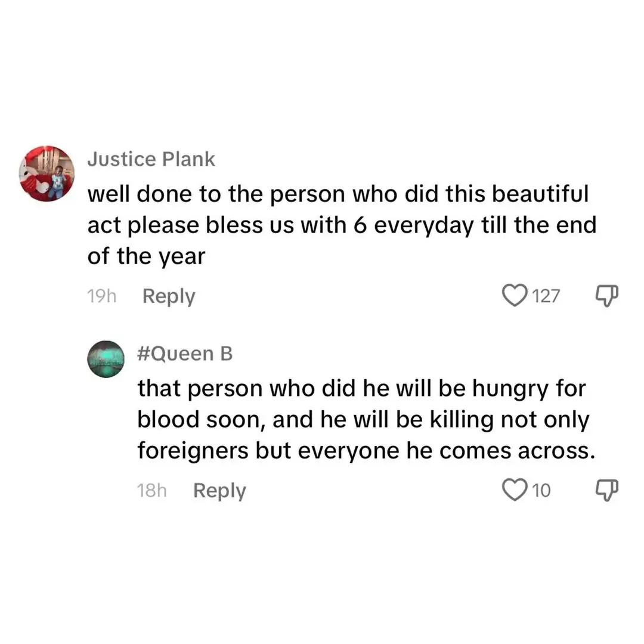
Task: Click the 10 likes count
Action: click(x=541, y=490)
